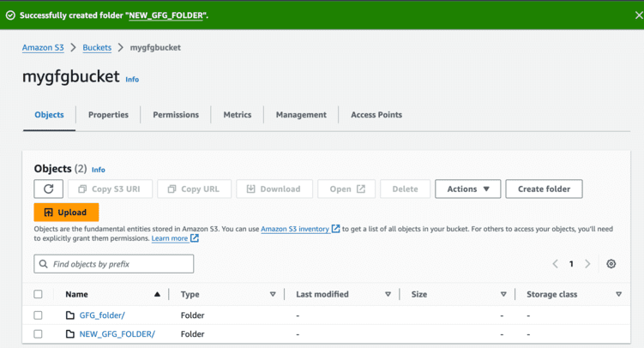Open Info link next to mygfgbucket title
The height and width of the screenshot is (348, 644).
(x=132, y=80)
